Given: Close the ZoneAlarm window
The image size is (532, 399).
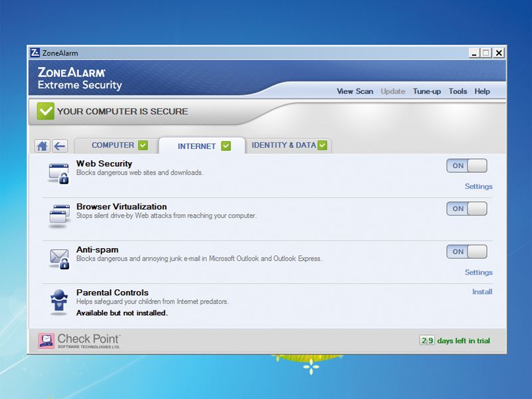Looking at the screenshot, I should pos(498,53).
